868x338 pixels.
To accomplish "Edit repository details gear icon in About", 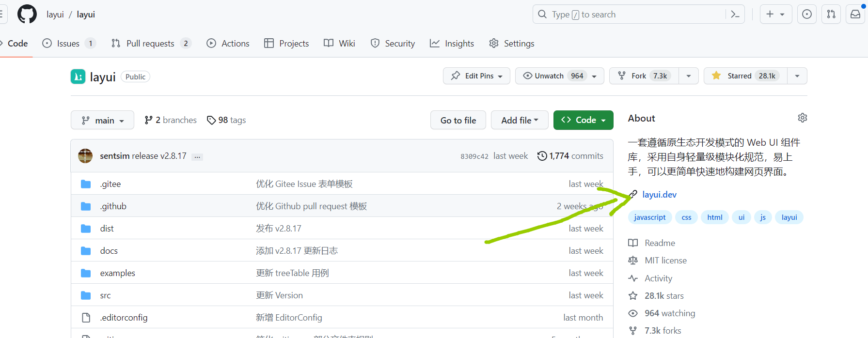I will [803, 118].
